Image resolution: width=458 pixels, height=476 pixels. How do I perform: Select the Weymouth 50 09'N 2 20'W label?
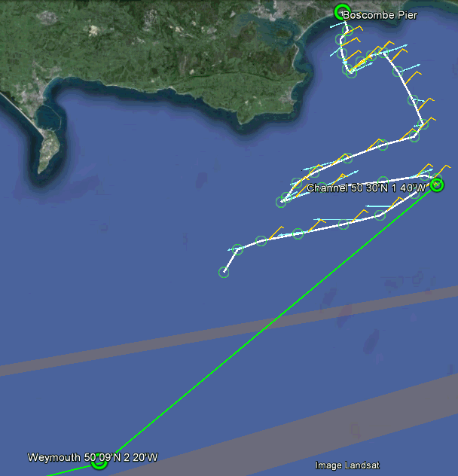pyautogui.click(x=93, y=457)
